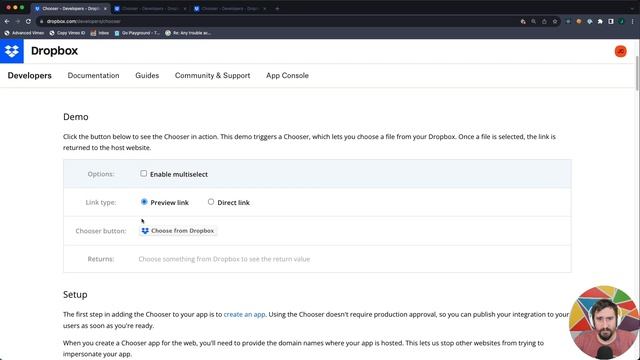This screenshot has height=360, width=640.
Task: Open the Copy Vimeo ID bookmark
Action: click(x=67, y=33)
